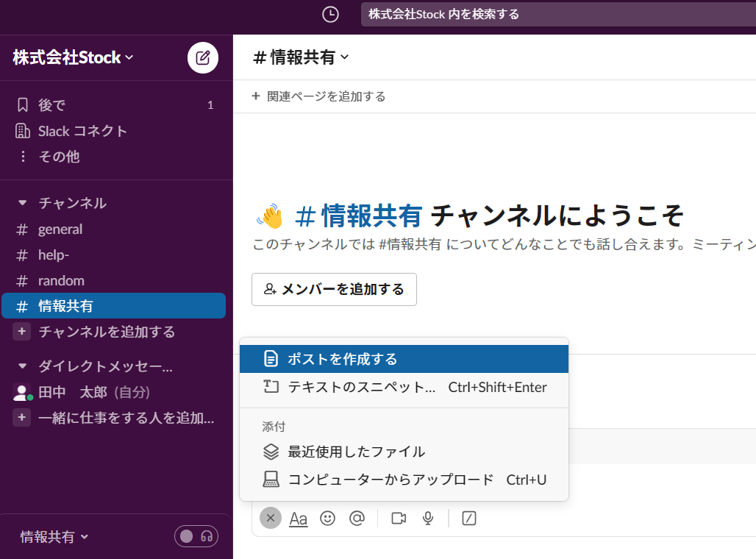Open the history clock icon near the search bar
756x559 pixels.
[x=330, y=15]
